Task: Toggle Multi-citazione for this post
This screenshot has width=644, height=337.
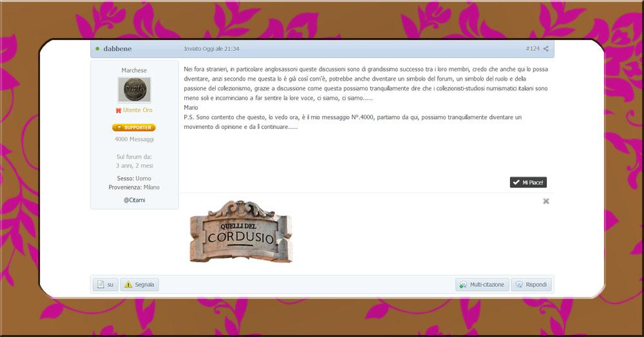Action: [482, 284]
